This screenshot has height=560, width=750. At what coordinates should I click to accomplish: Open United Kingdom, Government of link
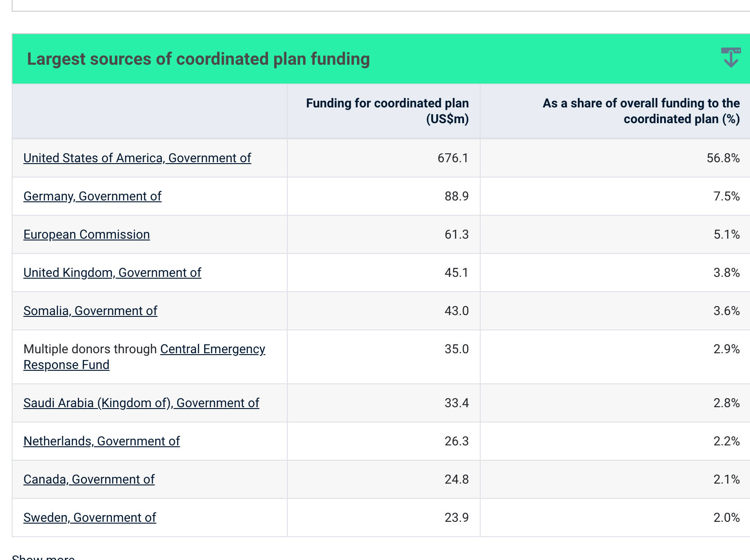(112, 273)
